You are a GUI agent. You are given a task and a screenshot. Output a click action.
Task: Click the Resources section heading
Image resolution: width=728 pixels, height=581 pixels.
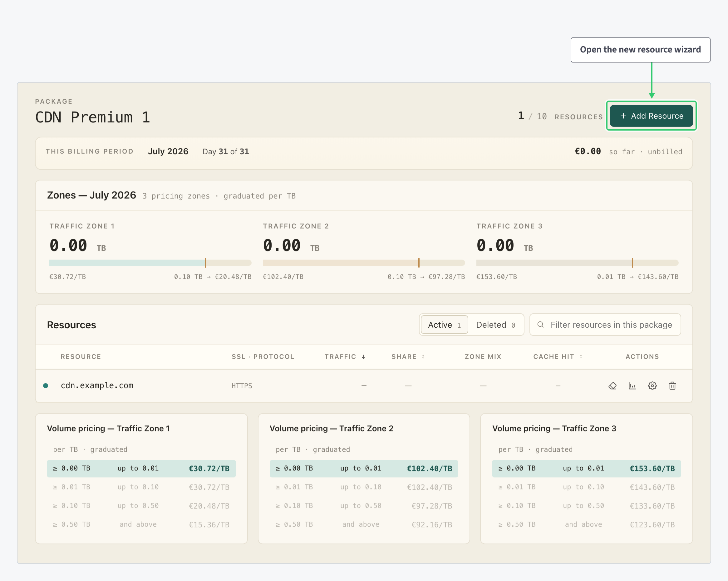pos(71,325)
